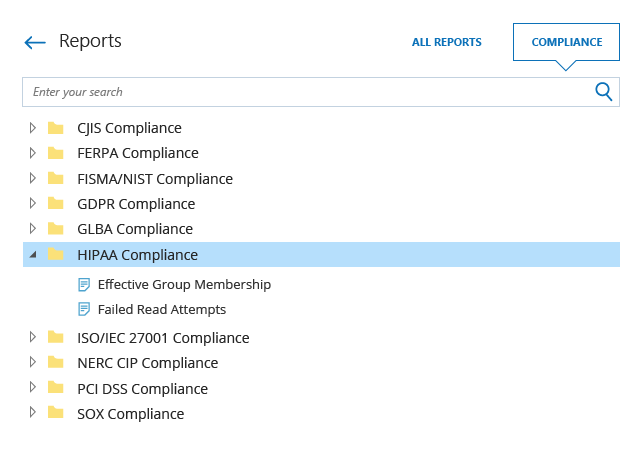Click the Effective Group Membership report icon

(x=84, y=285)
